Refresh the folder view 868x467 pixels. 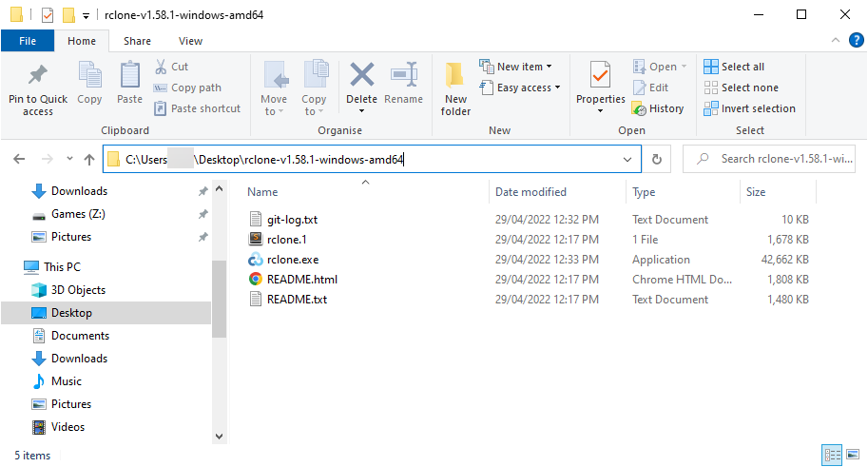pos(657,160)
